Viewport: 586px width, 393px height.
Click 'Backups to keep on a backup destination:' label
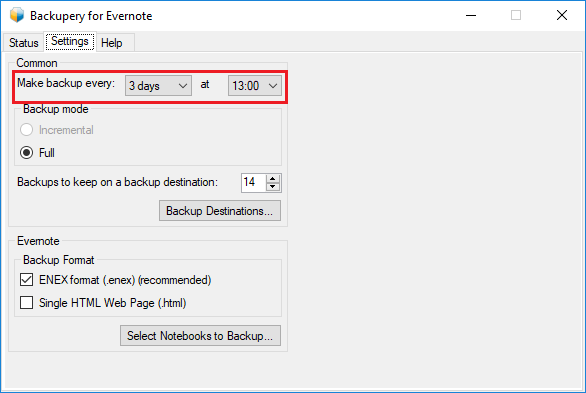(x=117, y=182)
